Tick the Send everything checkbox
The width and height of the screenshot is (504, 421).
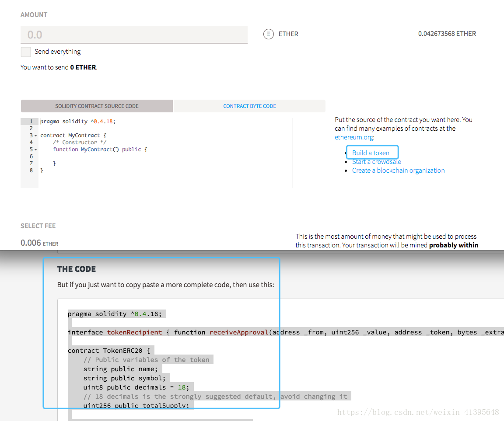pos(26,52)
